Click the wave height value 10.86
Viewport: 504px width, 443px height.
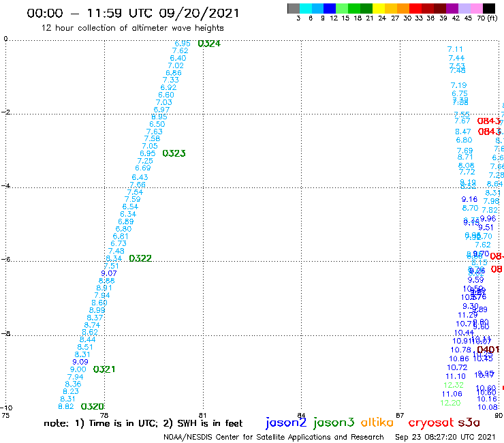pyautogui.click(x=459, y=358)
